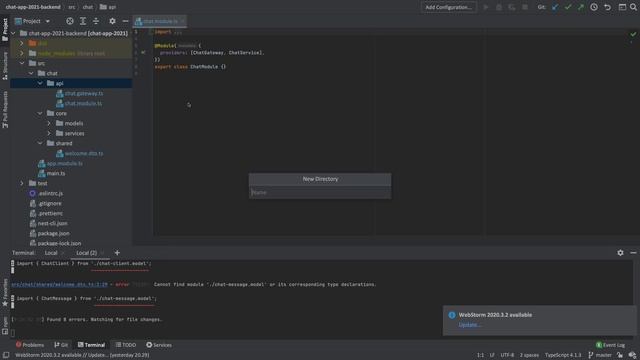This screenshot has width=640, height=360.
Task: Collapse the chat-app-2021-backend root folder
Action: click(x=13, y=33)
